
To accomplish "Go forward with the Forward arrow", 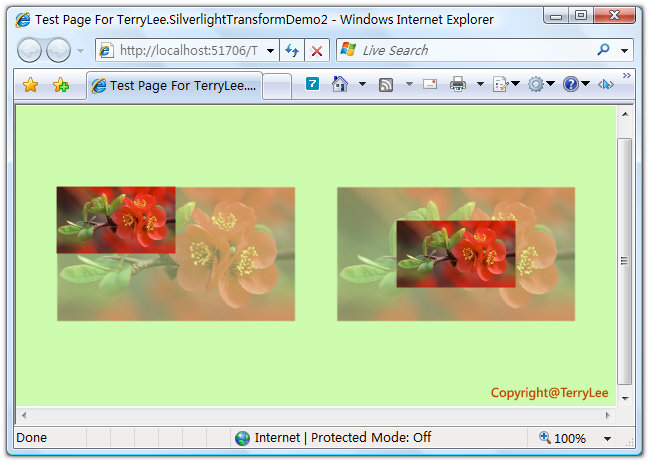I will point(58,51).
